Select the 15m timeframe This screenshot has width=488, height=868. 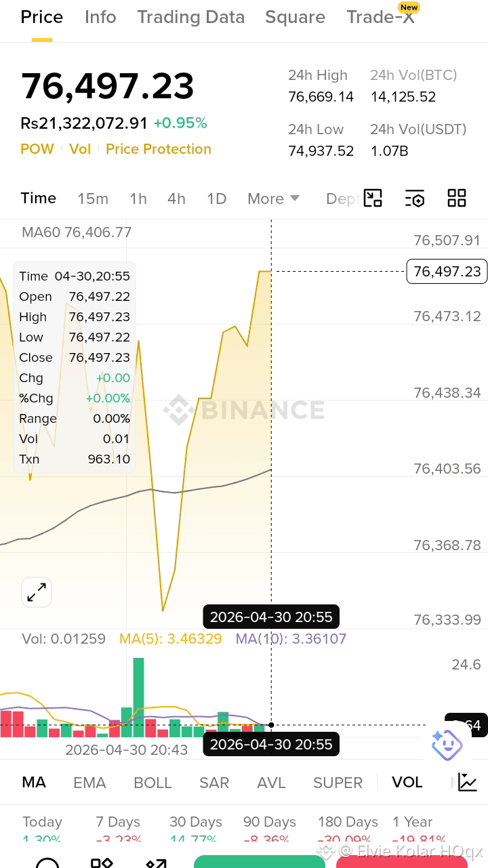click(x=93, y=199)
